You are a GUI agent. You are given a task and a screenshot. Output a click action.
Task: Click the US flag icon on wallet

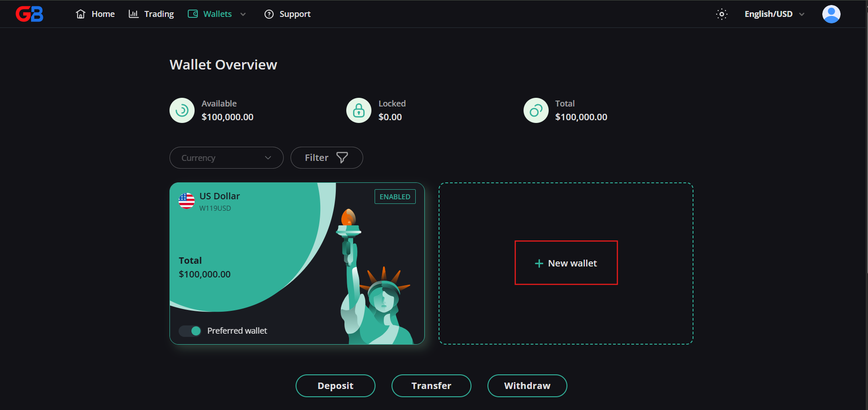point(186,201)
